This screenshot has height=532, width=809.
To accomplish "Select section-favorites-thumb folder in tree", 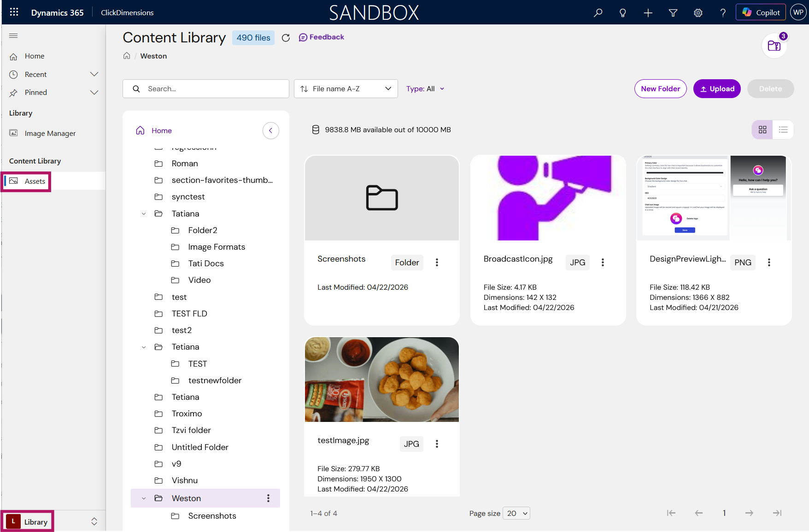I will (x=222, y=180).
